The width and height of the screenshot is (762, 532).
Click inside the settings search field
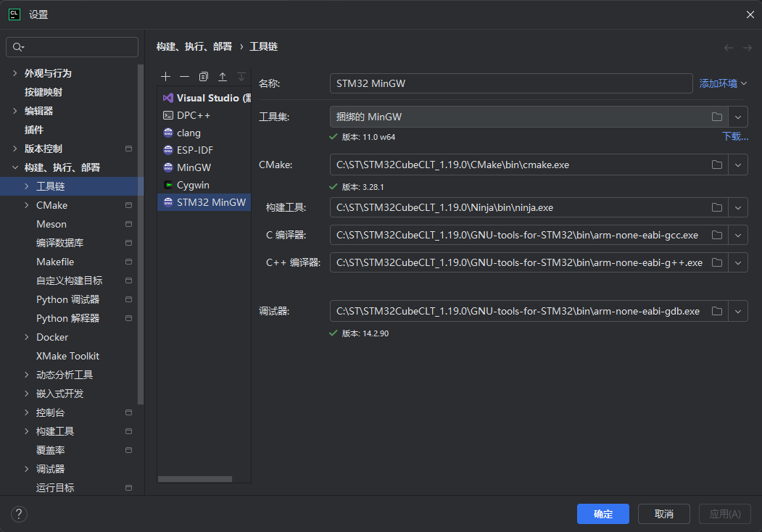[72, 46]
